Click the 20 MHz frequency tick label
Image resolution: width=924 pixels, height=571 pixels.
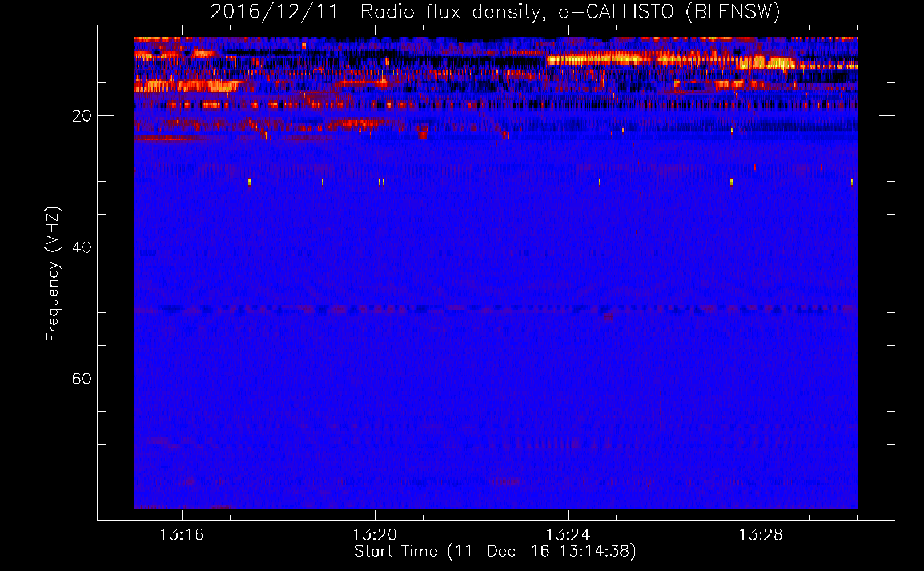[82, 116]
